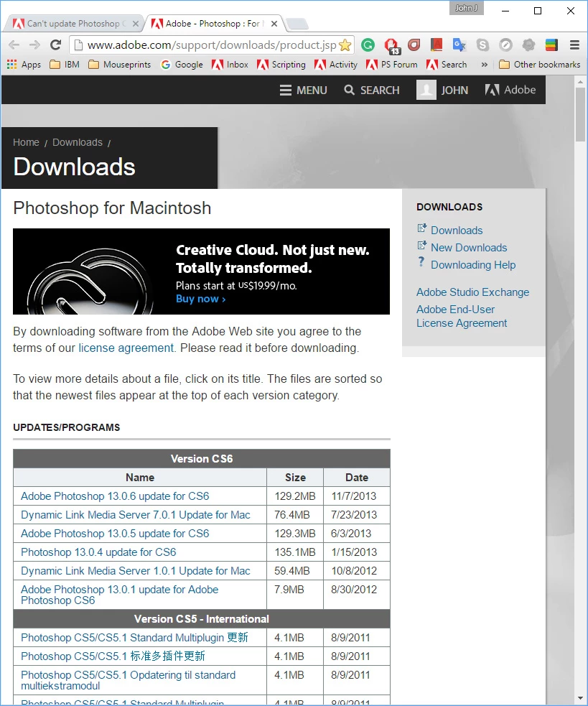Open the Scripting bookmark
This screenshot has height=706, width=588.
click(x=281, y=65)
